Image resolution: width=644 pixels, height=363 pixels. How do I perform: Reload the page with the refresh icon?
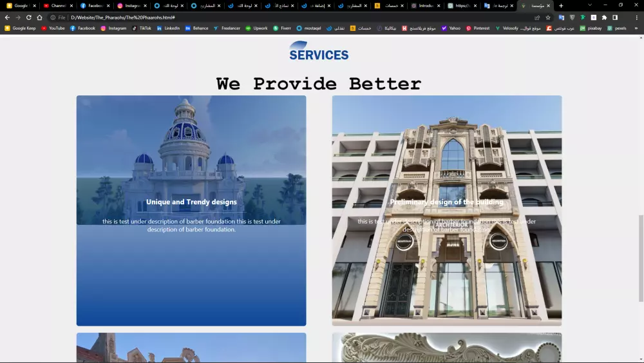[x=29, y=17]
